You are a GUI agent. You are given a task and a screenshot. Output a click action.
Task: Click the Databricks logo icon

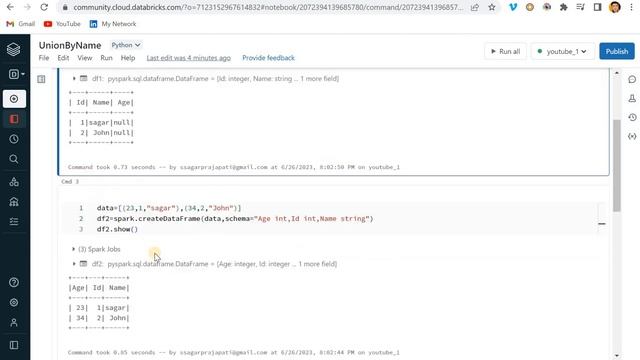[13, 49]
